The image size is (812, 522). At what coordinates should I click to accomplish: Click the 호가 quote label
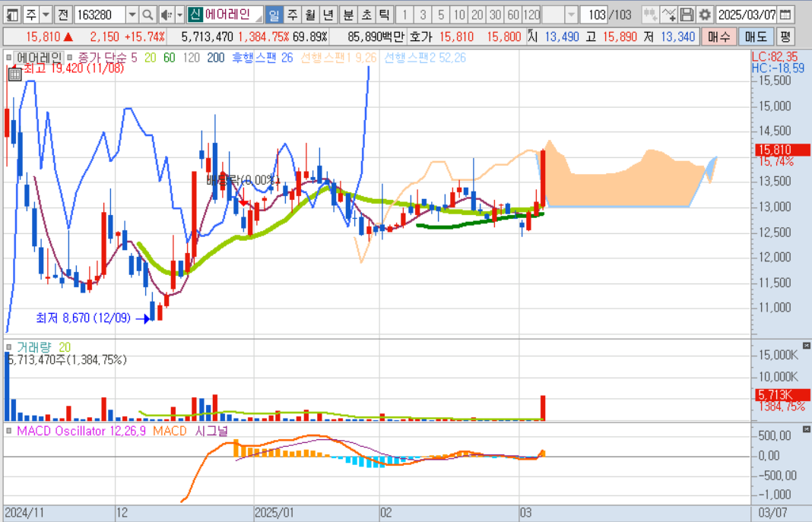420,36
